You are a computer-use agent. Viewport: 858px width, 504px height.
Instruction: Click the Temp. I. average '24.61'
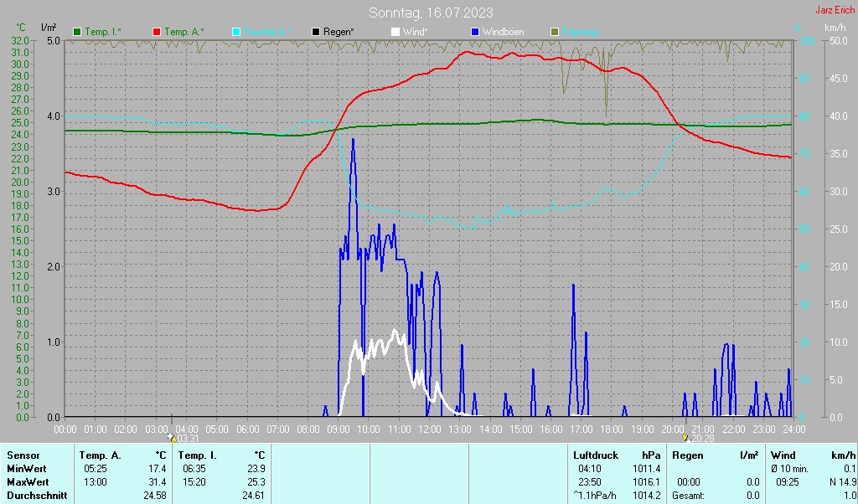[253, 496]
